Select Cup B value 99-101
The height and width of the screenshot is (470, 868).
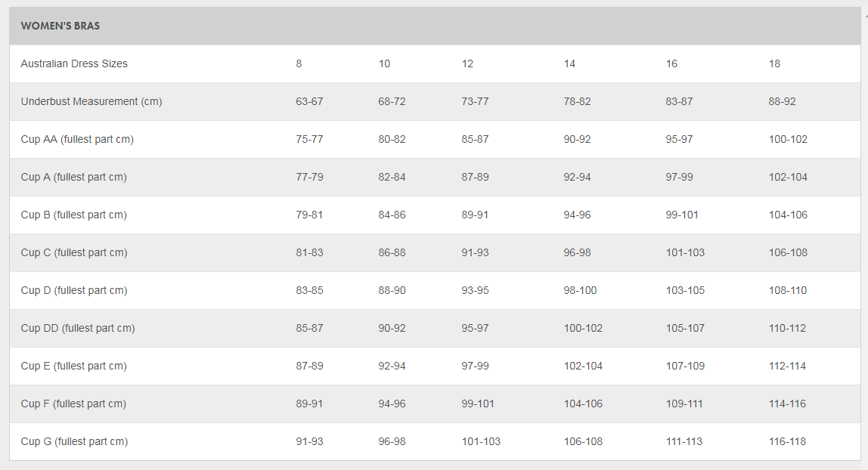coord(682,215)
